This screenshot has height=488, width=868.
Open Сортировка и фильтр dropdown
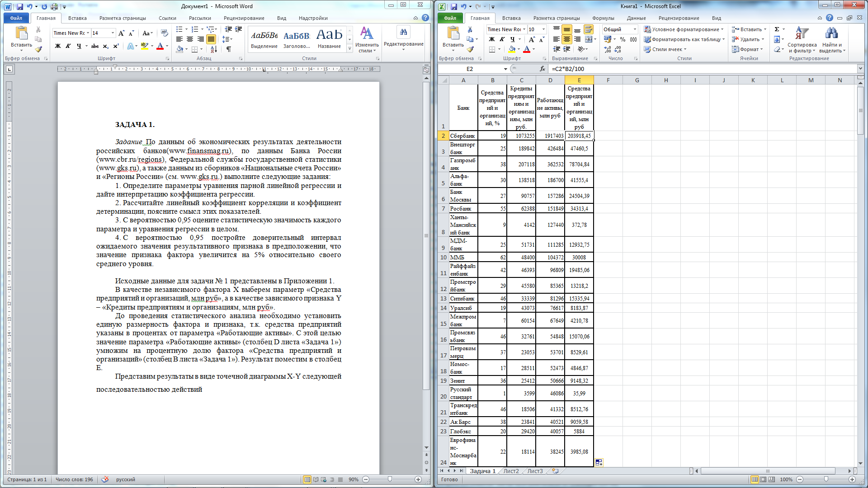802,39
